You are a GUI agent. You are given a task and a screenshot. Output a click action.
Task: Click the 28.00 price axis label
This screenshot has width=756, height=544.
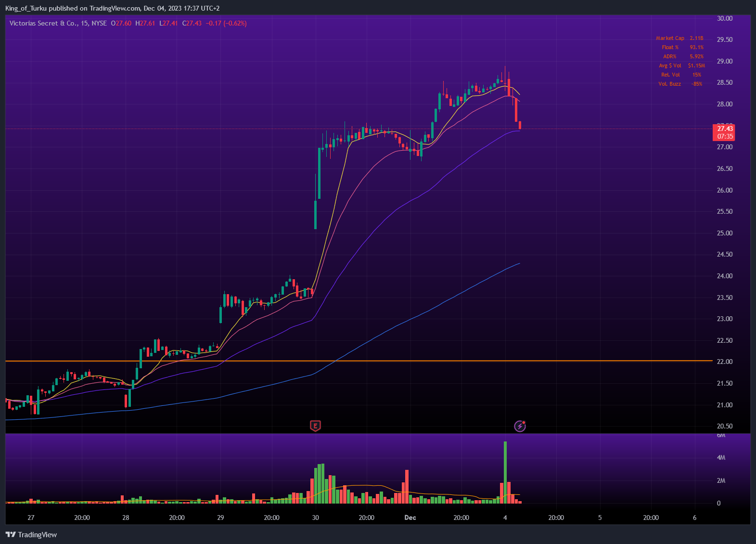coord(724,104)
